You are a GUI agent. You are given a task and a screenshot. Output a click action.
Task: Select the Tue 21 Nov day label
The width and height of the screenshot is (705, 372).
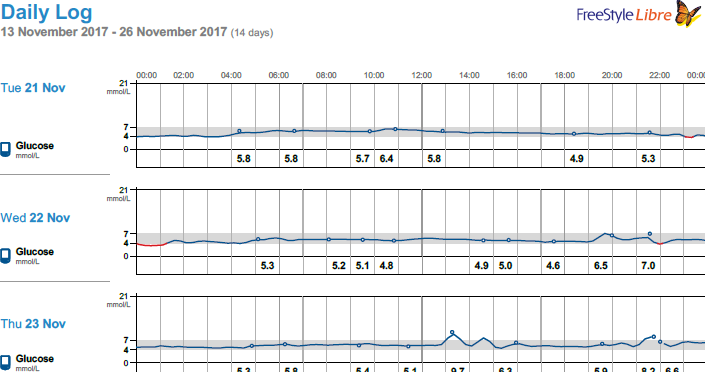(x=33, y=88)
